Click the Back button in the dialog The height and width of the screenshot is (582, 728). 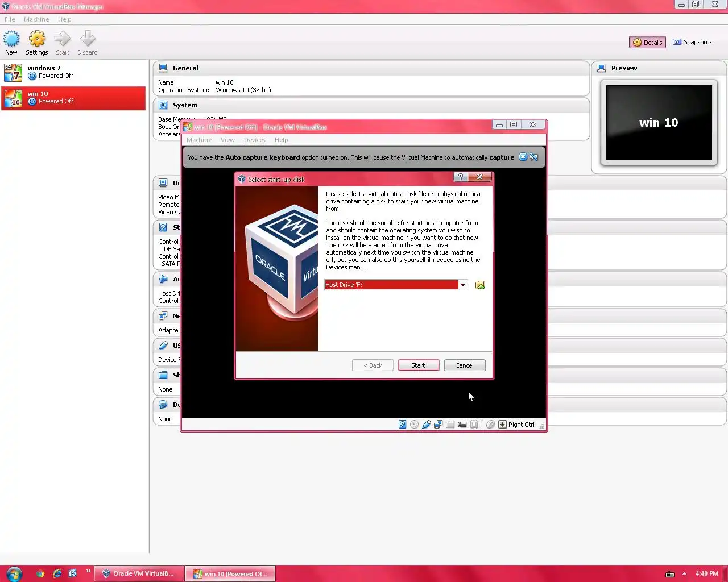373,365
